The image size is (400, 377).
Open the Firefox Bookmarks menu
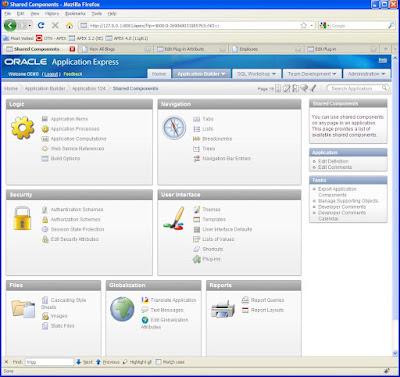75,13
